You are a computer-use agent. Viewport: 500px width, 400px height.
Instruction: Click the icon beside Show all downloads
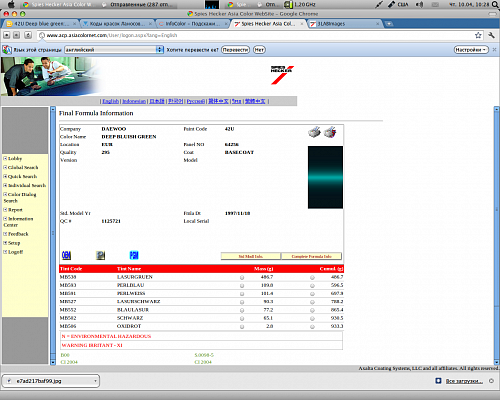click(x=438, y=381)
